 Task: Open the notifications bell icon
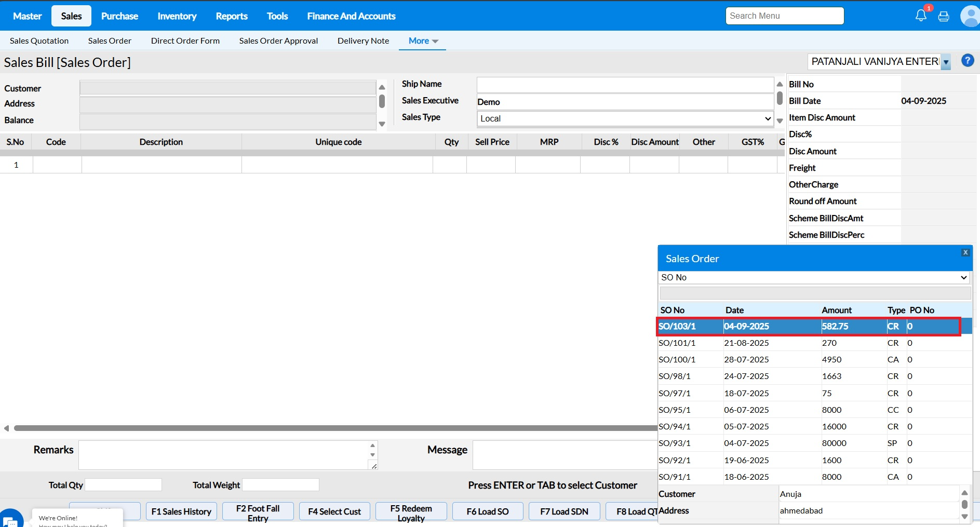(x=921, y=16)
